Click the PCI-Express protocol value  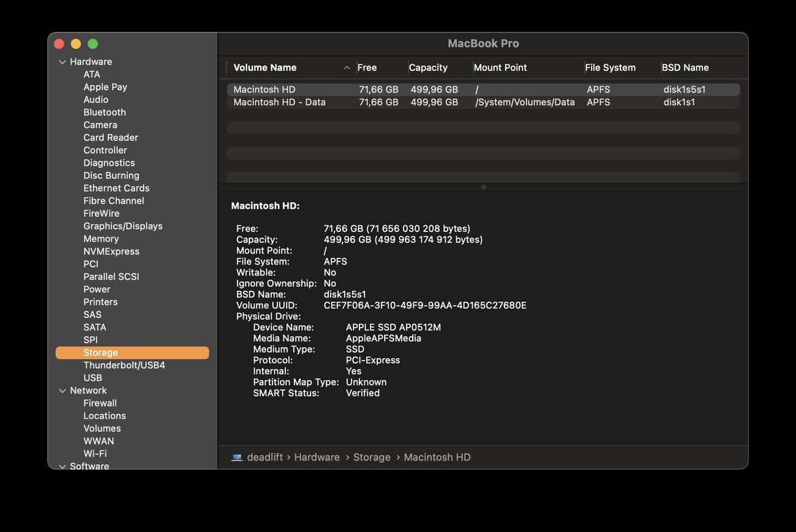pos(373,360)
